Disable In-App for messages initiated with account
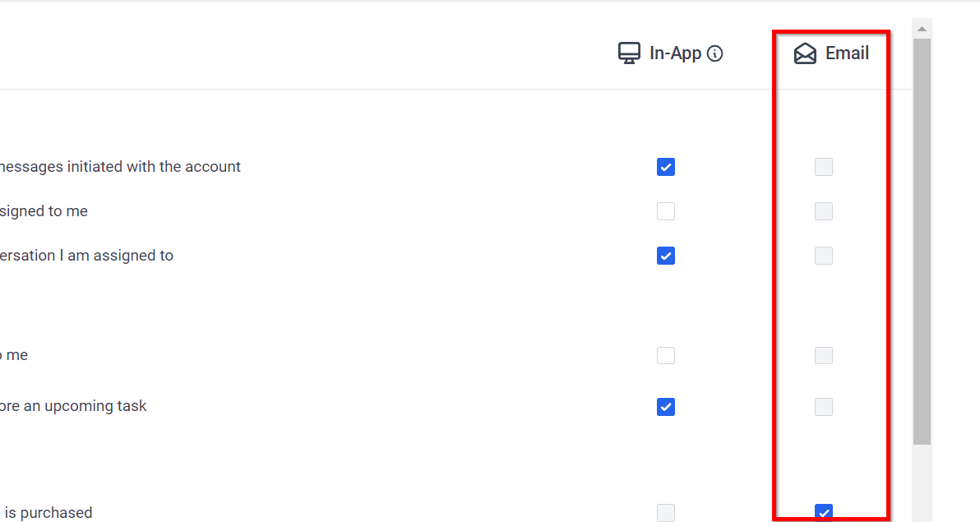980x522 pixels. pos(666,167)
